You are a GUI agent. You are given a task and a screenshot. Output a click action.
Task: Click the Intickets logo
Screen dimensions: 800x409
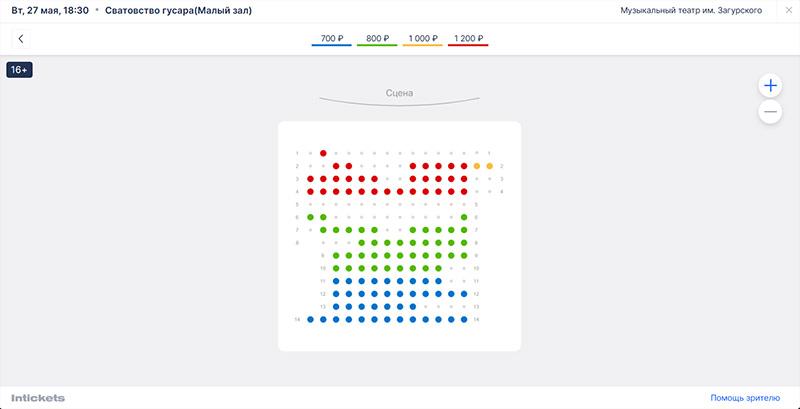pyautogui.click(x=39, y=398)
